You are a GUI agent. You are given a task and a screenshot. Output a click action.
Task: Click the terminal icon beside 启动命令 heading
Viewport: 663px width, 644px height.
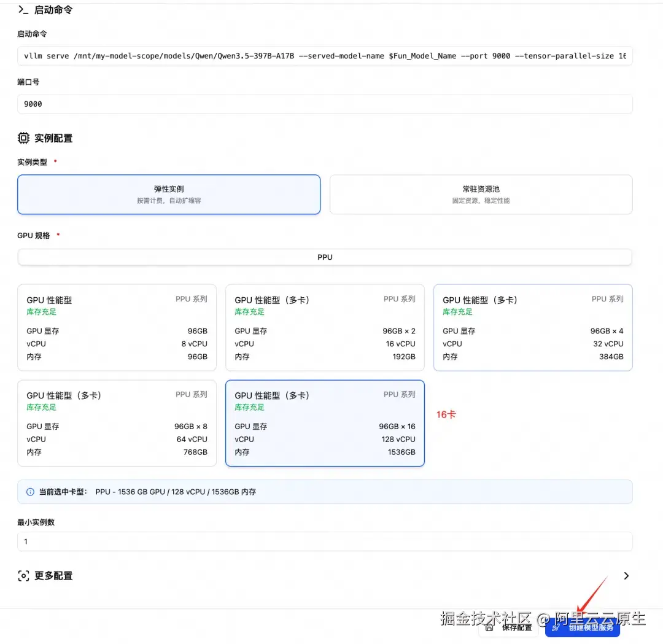point(21,10)
